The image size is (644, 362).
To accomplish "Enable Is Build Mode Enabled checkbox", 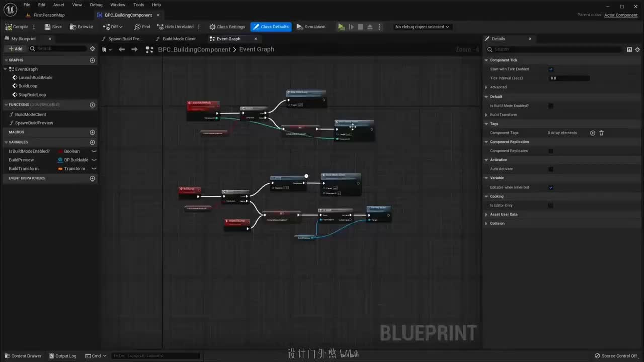I will click(x=551, y=106).
